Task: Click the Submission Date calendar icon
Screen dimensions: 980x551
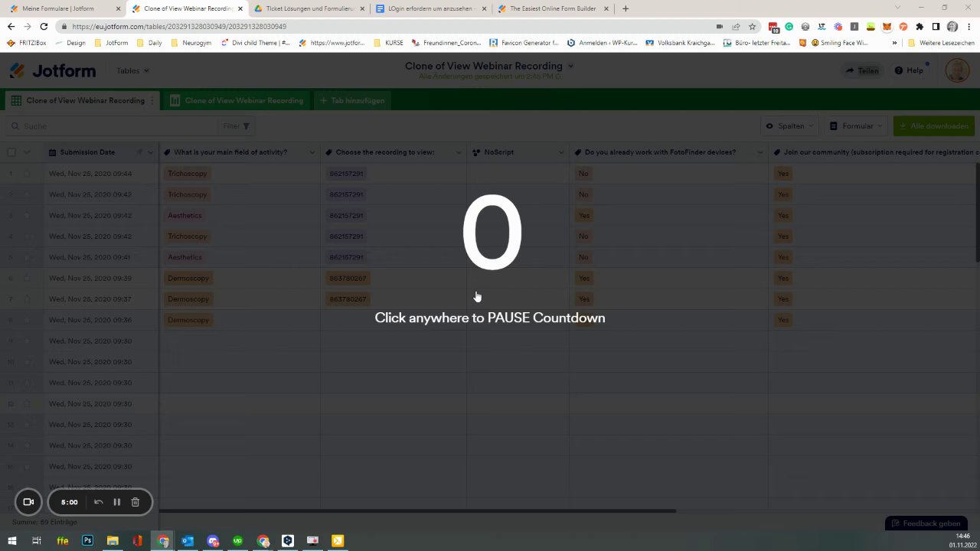Action: pos(52,152)
